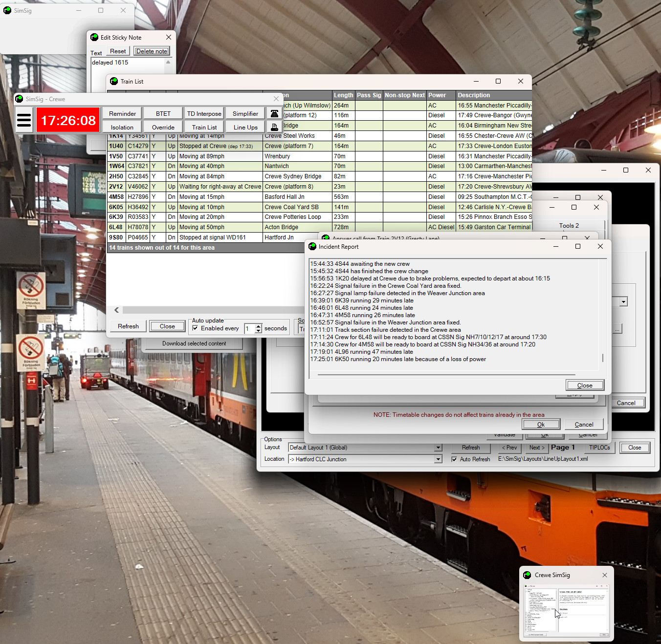Increase the auto update seconds spinner
The width and height of the screenshot is (661, 644).
[259, 326]
